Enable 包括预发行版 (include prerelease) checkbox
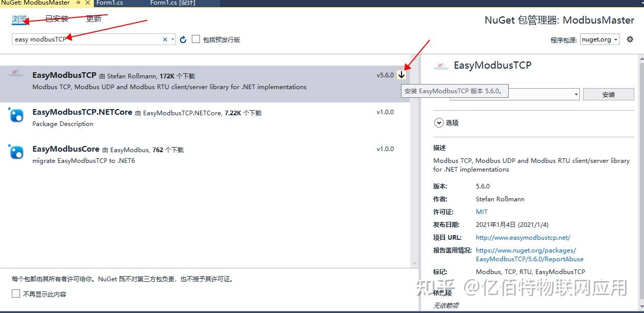Image resolution: width=644 pixels, height=313 pixels. 195,39
